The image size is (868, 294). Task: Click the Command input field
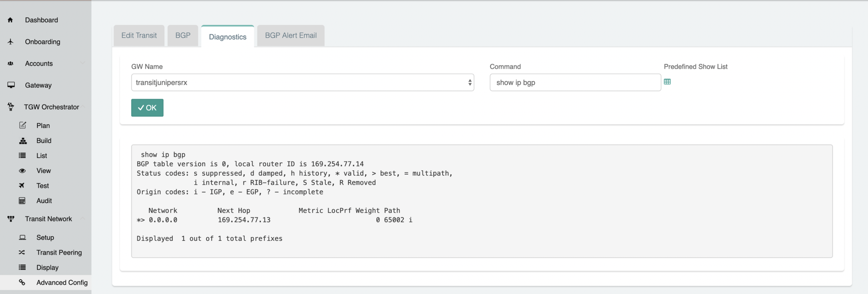pos(575,83)
